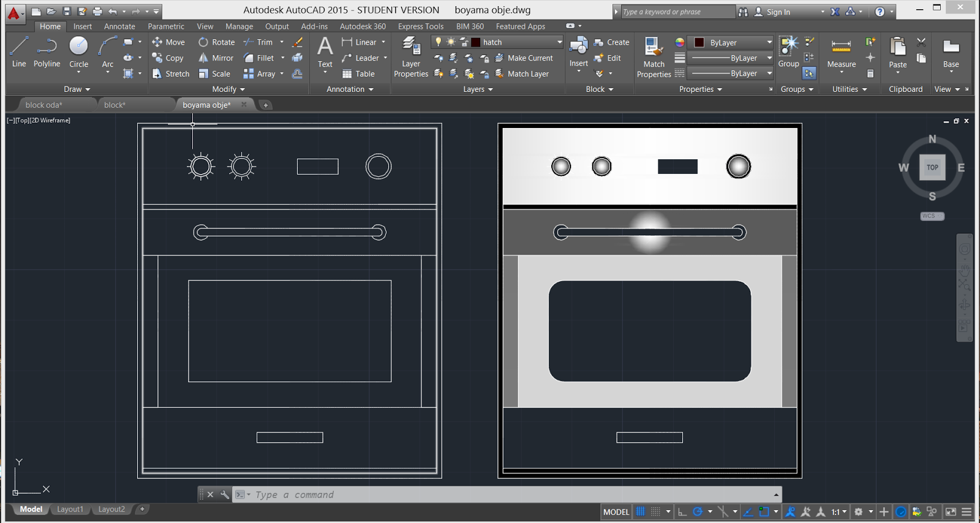The width and height of the screenshot is (980, 523).
Task: Toggle hardware acceleration in status bar
Action: (x=901, y=512)
